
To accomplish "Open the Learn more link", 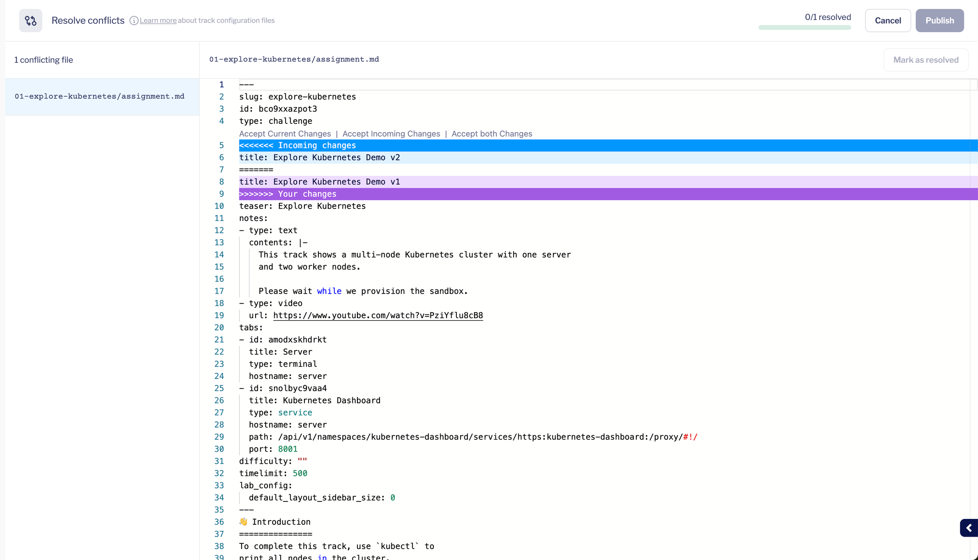I will click(x=158, y=20).
